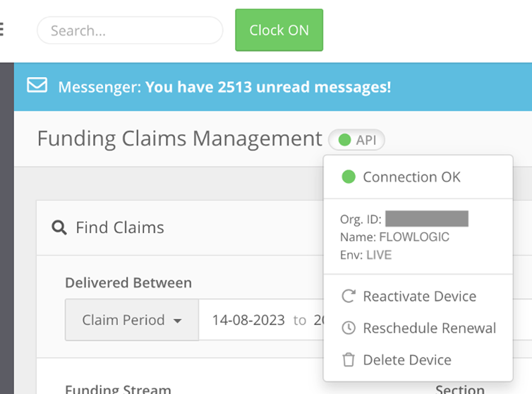This screenshot has height=394, width=532.
Task: Click the caret arrow on Claim Period
Action: 178,321
